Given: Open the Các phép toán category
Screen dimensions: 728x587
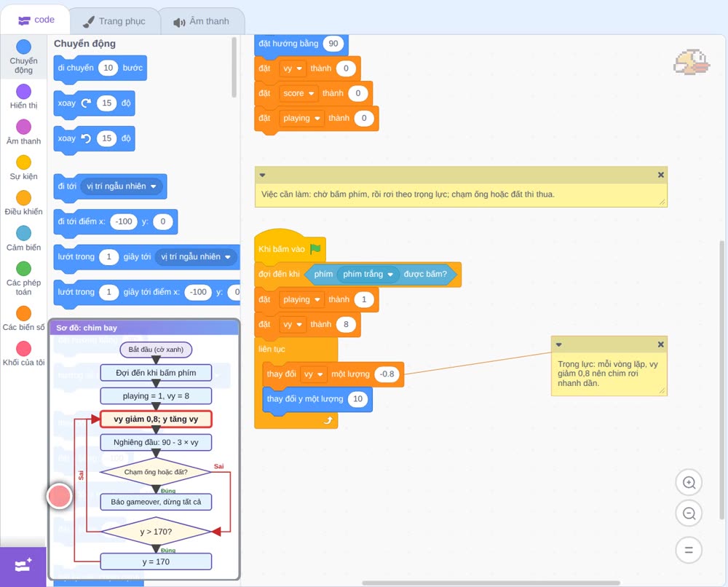Looking at the screenshot, I should [x=23, y=279].
